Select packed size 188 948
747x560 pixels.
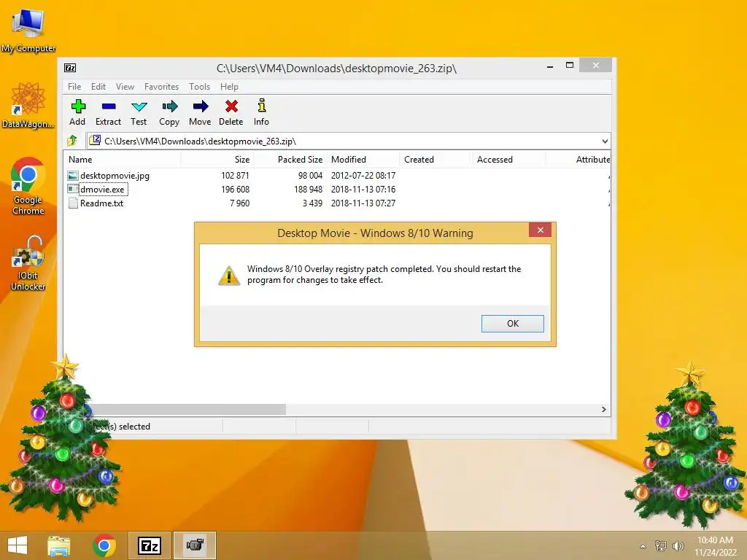pos(308,190)
